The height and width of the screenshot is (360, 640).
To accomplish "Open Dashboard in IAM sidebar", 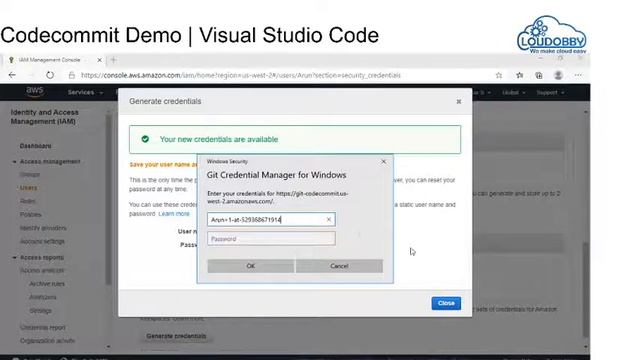I will (x=36, y=146).
